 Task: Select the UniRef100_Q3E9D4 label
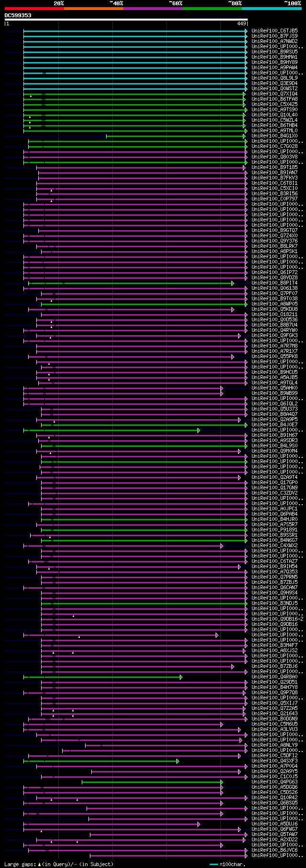click(x=274, y=83)
